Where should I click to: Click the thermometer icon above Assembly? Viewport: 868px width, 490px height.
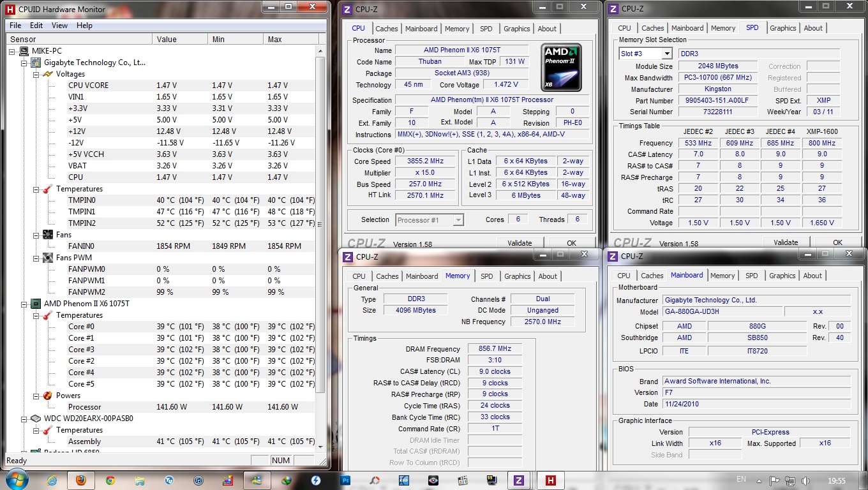48,430
